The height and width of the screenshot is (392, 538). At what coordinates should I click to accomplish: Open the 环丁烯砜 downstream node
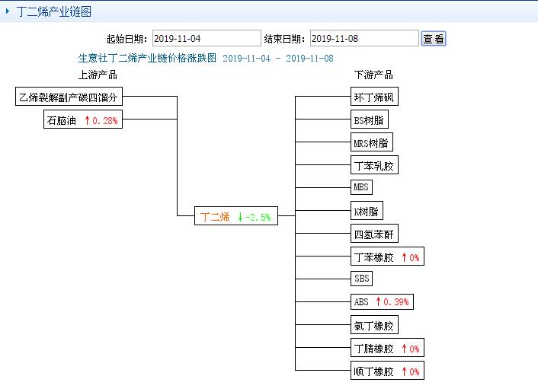click(x=374, y=97)
